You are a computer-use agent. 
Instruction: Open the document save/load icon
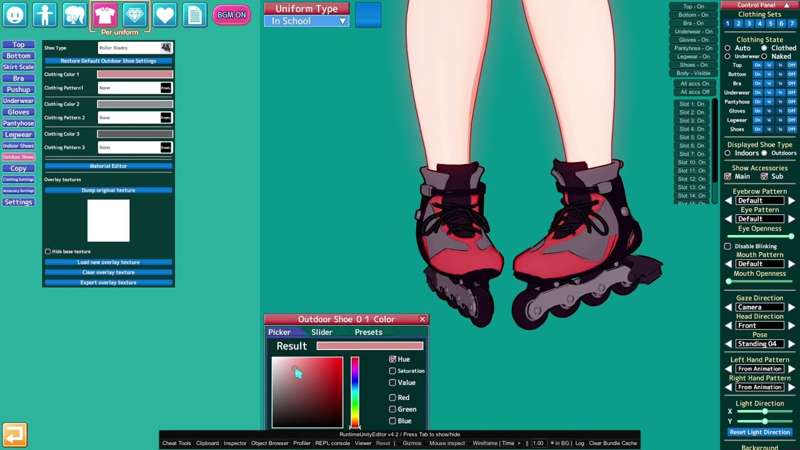194,15
